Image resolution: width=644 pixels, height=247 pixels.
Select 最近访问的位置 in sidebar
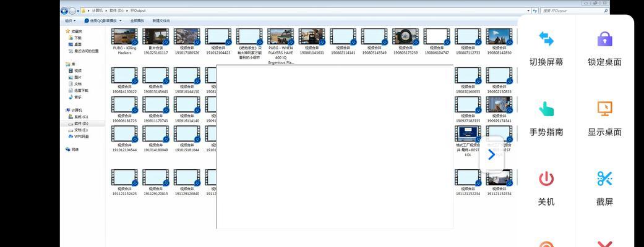(84, 51)
